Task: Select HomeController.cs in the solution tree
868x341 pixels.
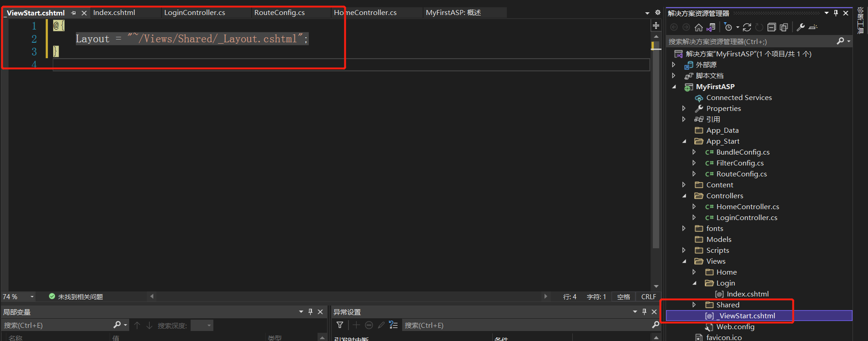Action: click(x=747, y=207)
